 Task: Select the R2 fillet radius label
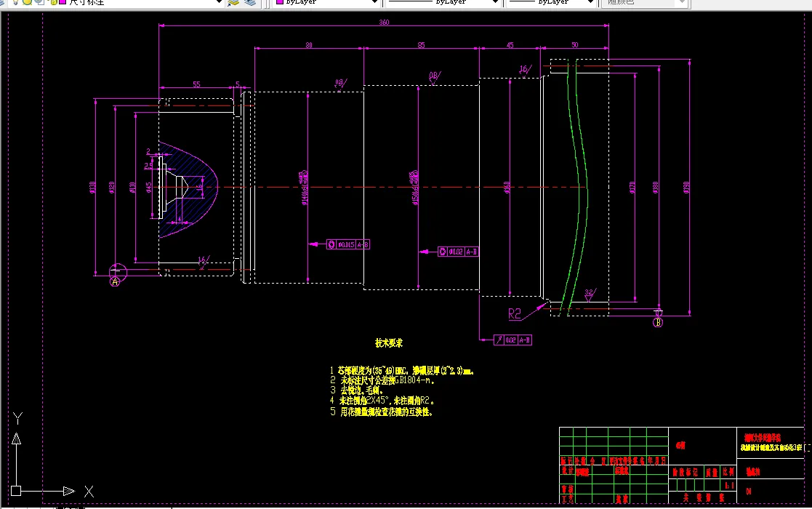tap(515, 314)
